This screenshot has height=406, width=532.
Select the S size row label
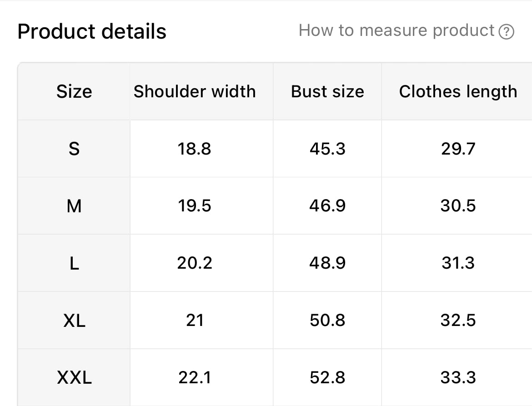[74, 149]
